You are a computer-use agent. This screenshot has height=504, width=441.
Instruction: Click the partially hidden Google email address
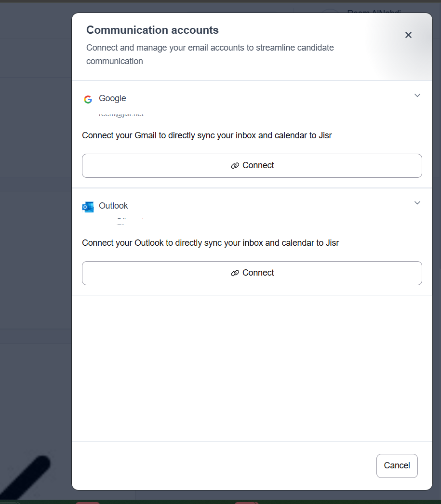coord(121,115)
